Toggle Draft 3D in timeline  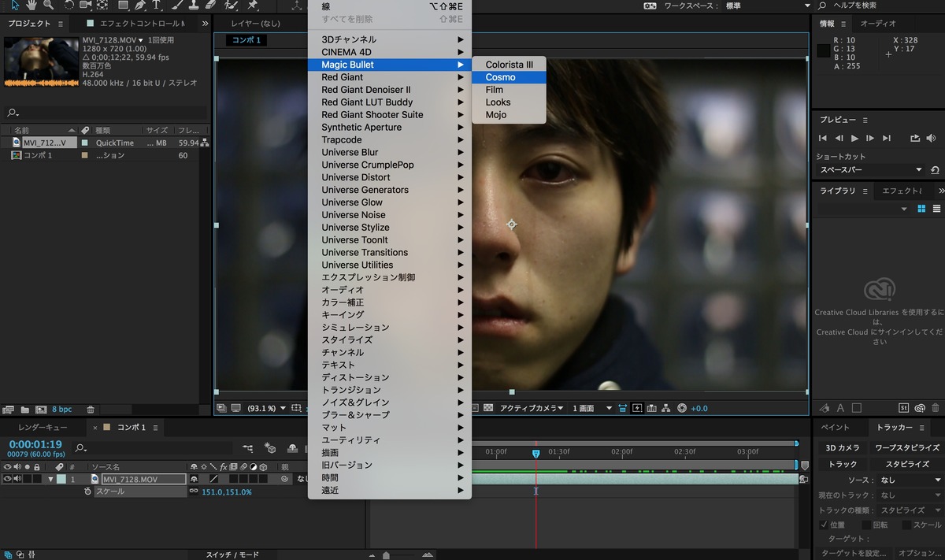271,448
